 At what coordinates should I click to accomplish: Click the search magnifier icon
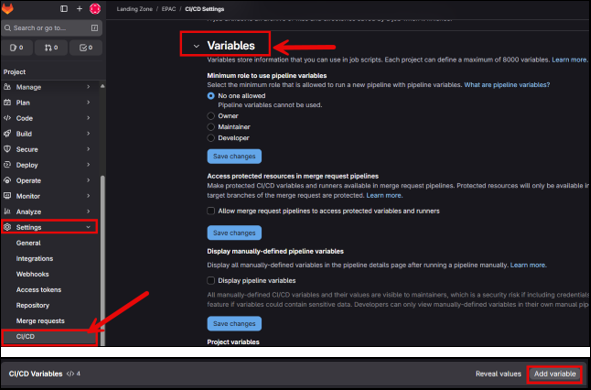pyautogui.click(x=8, y=28)
